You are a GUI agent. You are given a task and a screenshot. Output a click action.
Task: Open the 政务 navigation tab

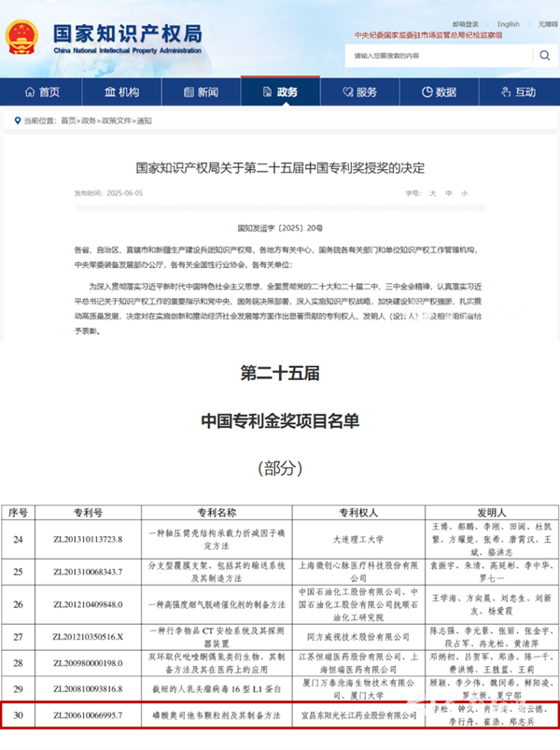[281, 91]
